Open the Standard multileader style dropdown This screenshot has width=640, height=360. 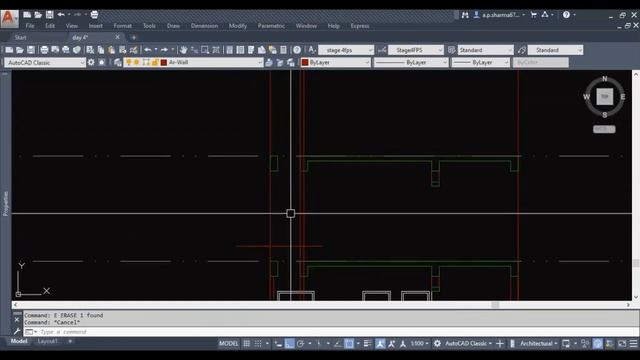556,50
